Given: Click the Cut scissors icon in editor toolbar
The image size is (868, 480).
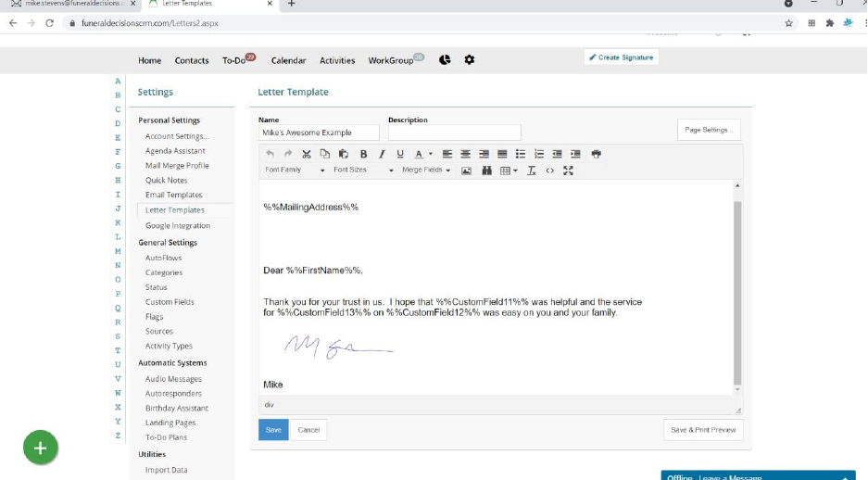Looking at the screenshot, I should click(307, 154).
